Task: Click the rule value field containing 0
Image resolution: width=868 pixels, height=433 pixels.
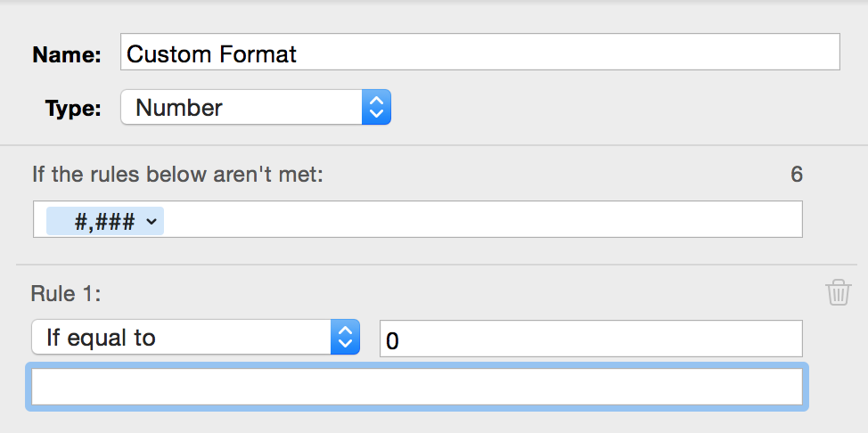Action: coord(590,339)
